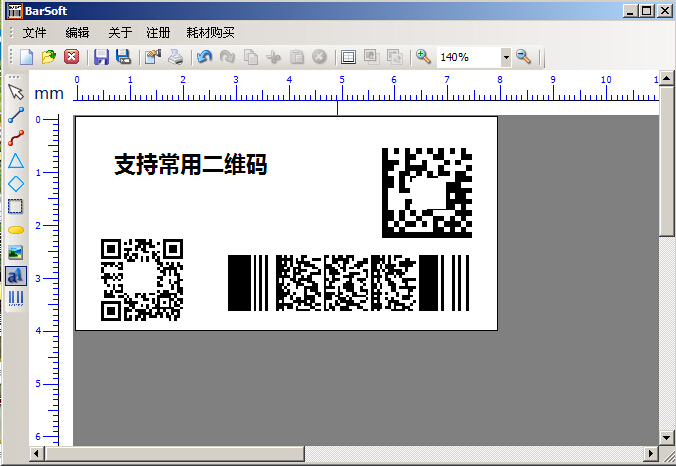Select the PDF417 barcode object
The image size is (676, 466).
pyautogui.click(x=348, y=283)
